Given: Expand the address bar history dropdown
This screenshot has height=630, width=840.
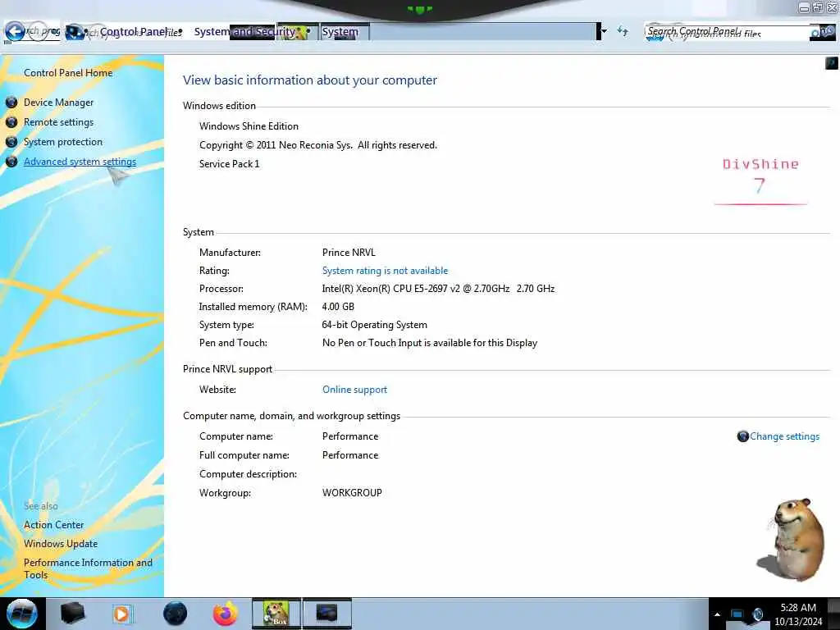Looking at the screenshot, I should (604, 31).
